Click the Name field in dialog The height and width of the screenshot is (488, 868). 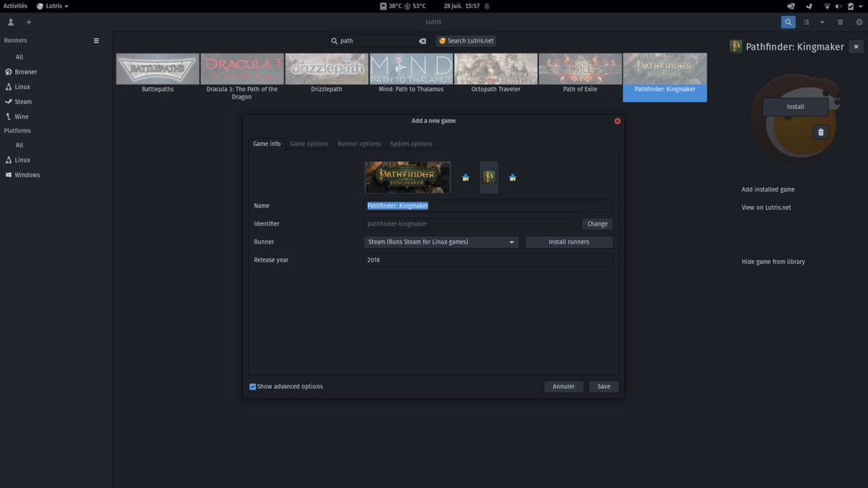[x=488, y=206]
